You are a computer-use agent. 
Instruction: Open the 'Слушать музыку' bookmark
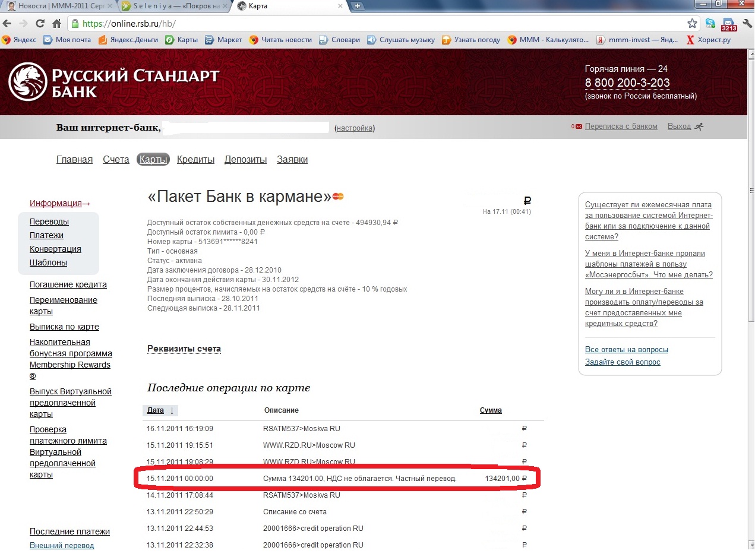point(401,40)
